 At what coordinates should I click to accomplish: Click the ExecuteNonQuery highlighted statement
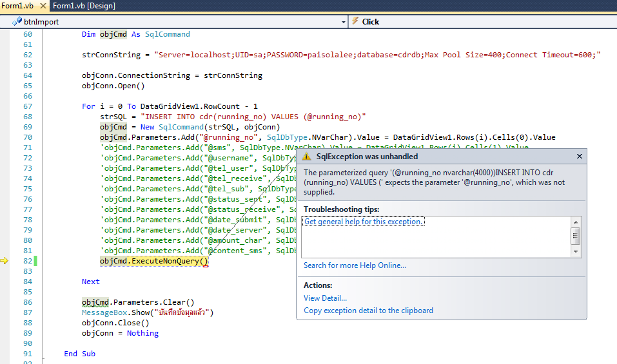coord(154,261)
